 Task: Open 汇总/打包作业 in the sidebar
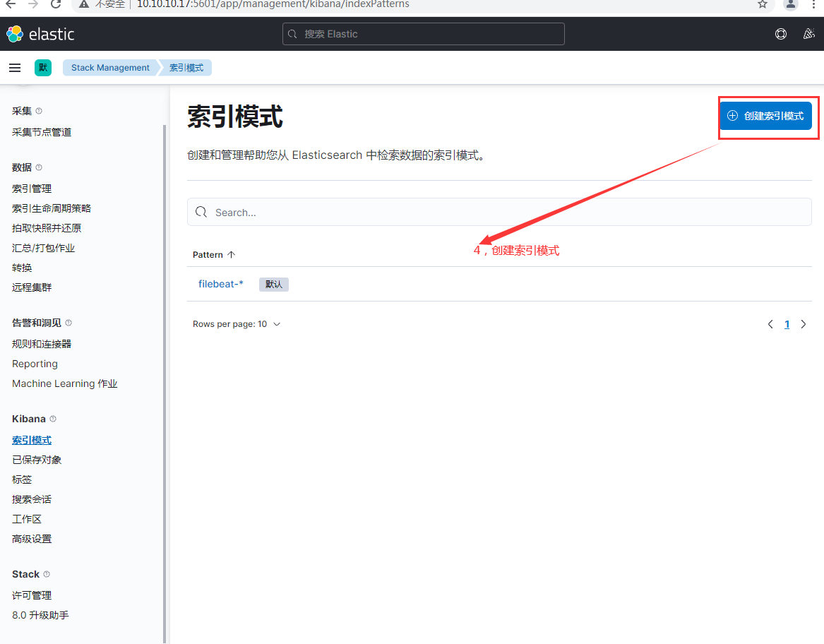44,248
